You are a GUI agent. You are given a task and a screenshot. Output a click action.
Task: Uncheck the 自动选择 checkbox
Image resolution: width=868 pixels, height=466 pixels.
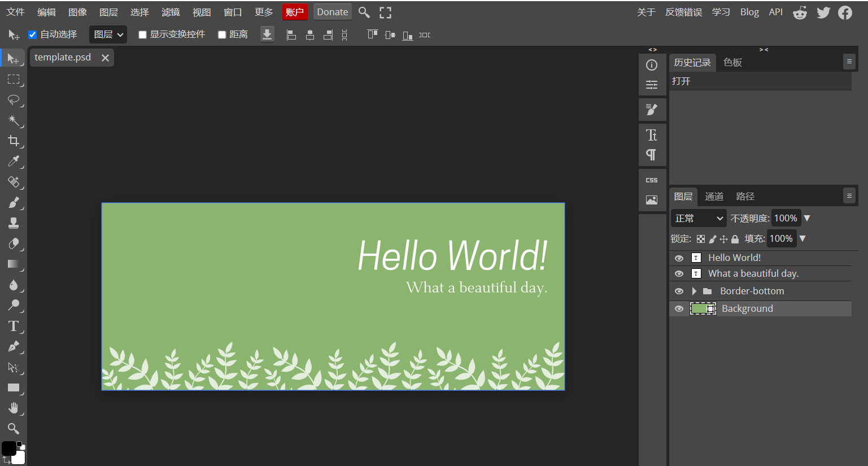click(33, 34)
